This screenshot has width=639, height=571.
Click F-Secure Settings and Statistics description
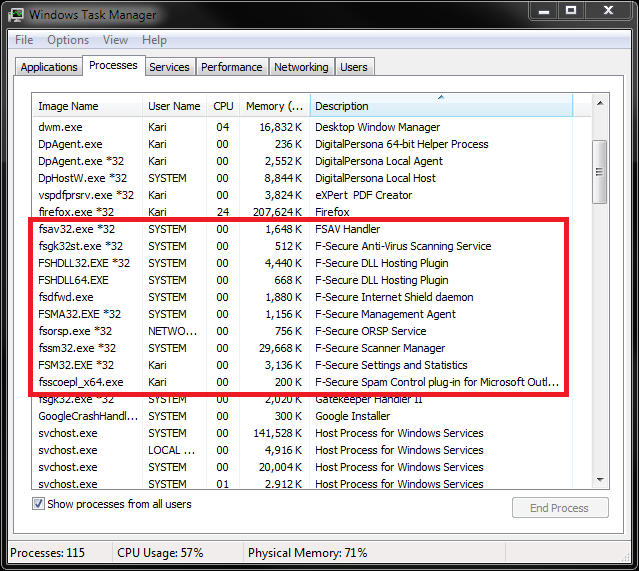coord(391,365)
